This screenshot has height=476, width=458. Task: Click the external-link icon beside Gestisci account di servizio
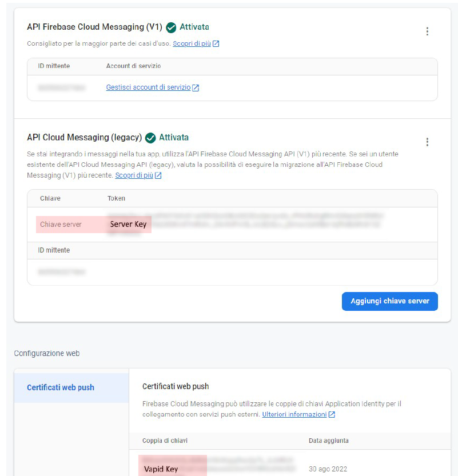pyautogui.click(x=196, y=88)
